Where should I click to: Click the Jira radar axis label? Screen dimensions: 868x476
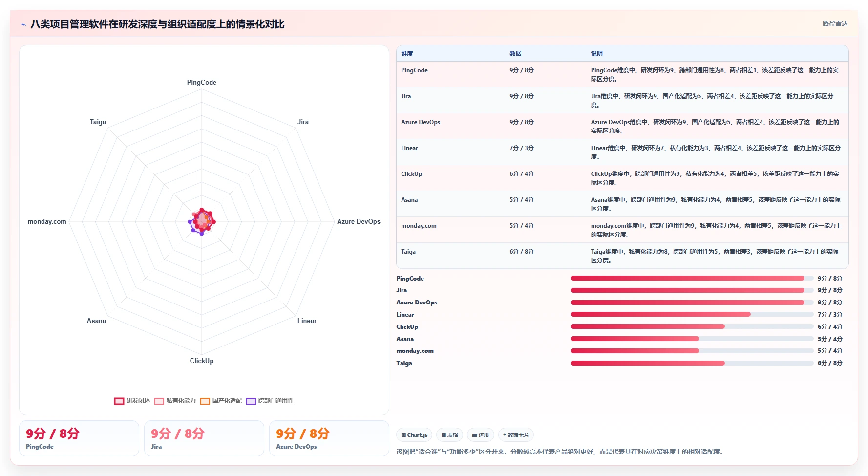point(303,122)
